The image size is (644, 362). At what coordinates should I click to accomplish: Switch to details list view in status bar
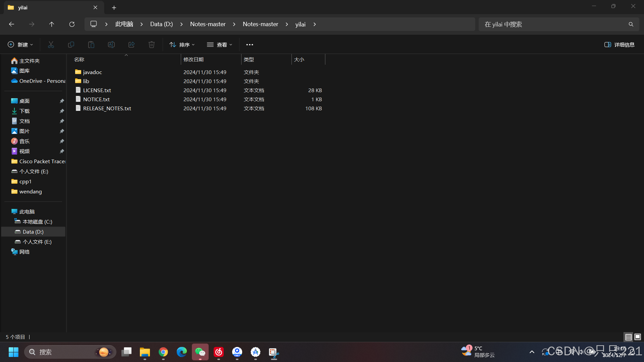click(628, 337)
